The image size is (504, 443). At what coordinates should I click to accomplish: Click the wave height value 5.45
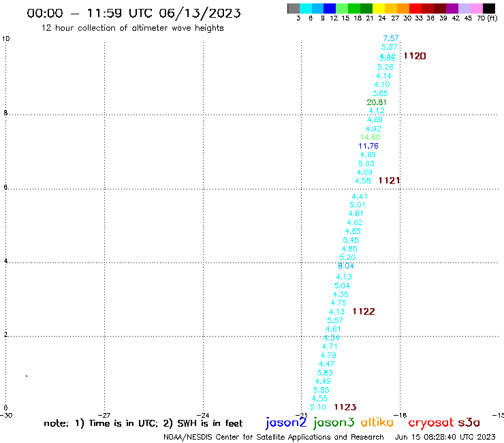[351, 240]
